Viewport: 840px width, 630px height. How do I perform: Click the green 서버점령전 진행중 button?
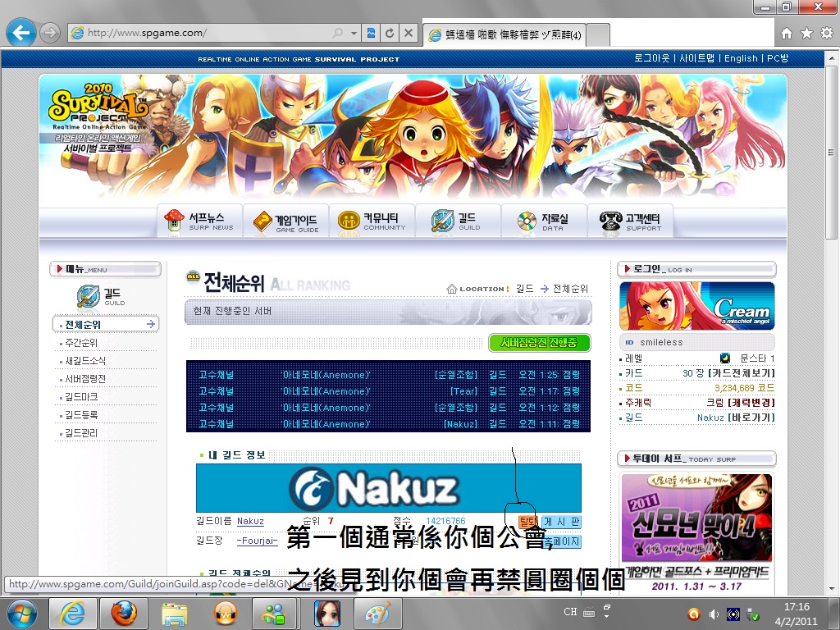pyautogui.click(x=540, y=343)
